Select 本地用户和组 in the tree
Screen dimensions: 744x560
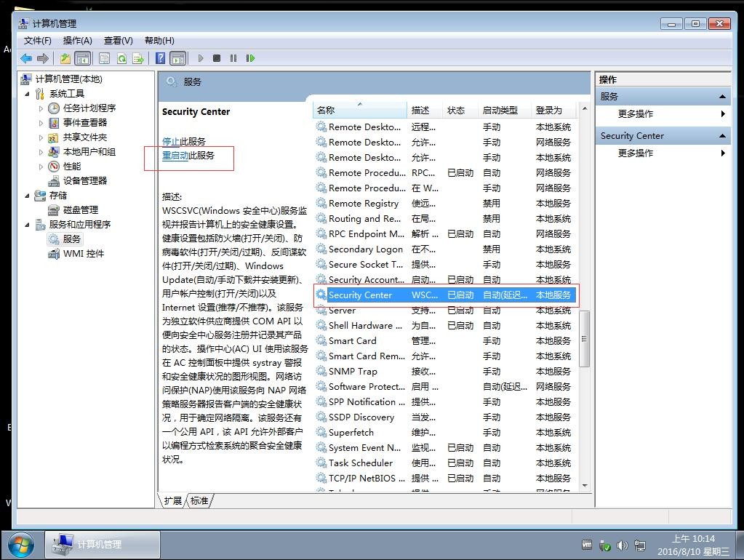[89, 152]
